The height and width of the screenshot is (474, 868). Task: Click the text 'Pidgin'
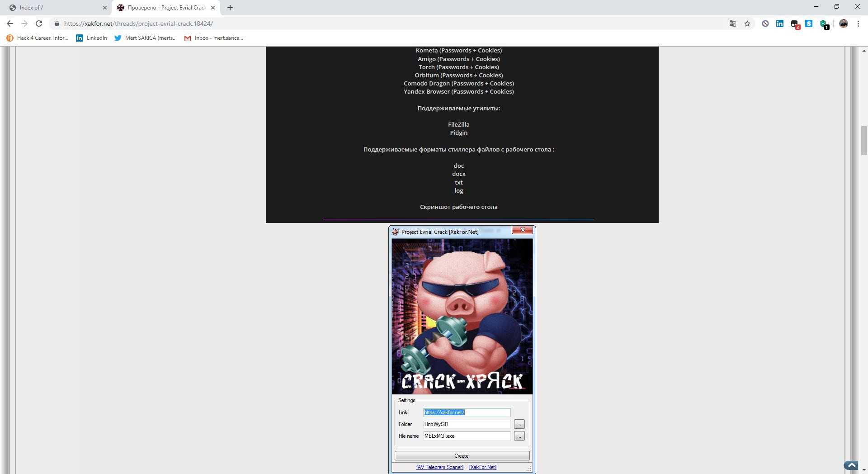pos(458,133)
